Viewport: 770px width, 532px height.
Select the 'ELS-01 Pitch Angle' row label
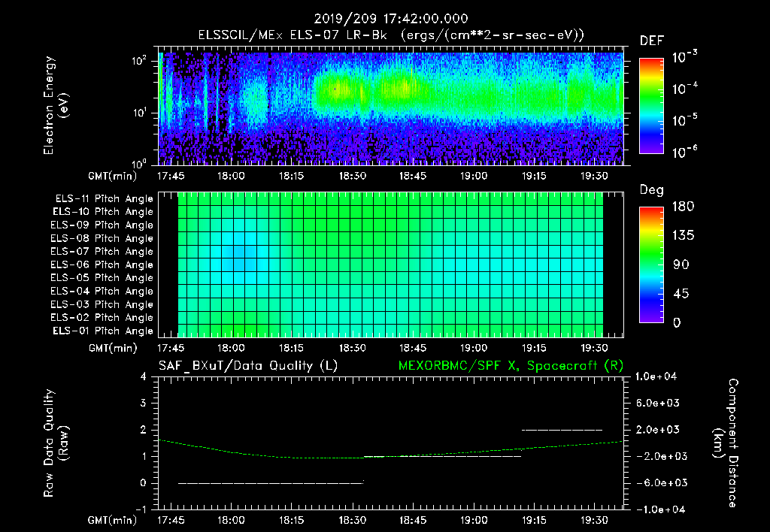pyautogui.click(x=103, y=331)
